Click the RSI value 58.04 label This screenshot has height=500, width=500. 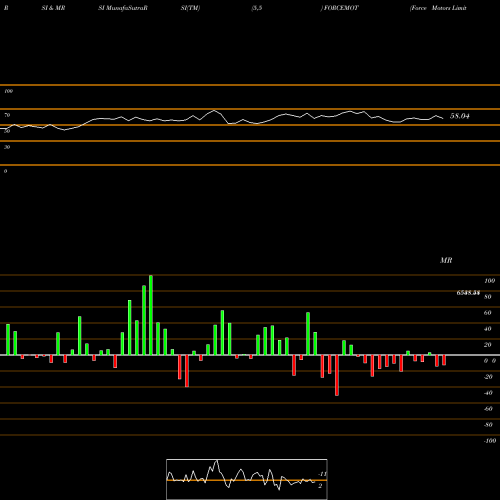point(460,116)
